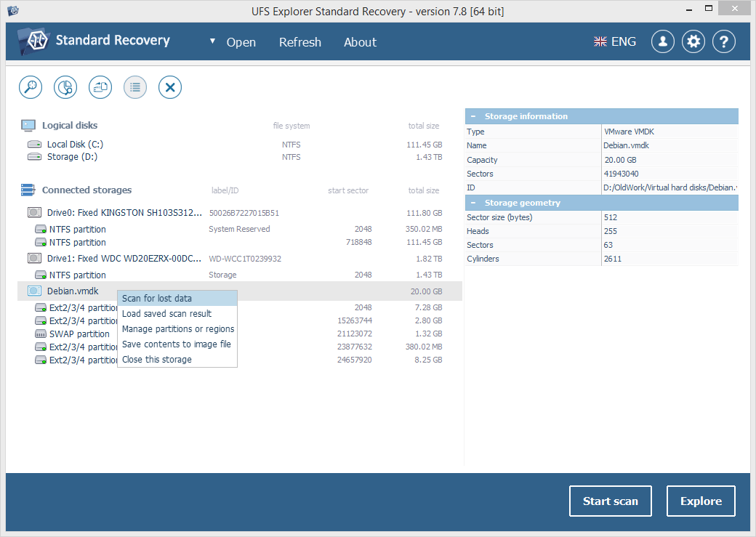Choose Close this storage

pos(177,360)
